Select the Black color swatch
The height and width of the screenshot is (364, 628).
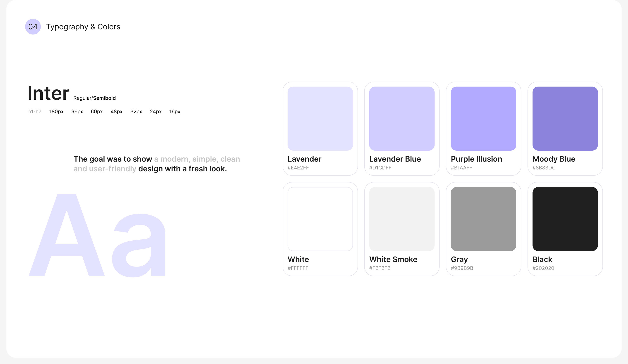pyautogui.click(x=565, y=219)
